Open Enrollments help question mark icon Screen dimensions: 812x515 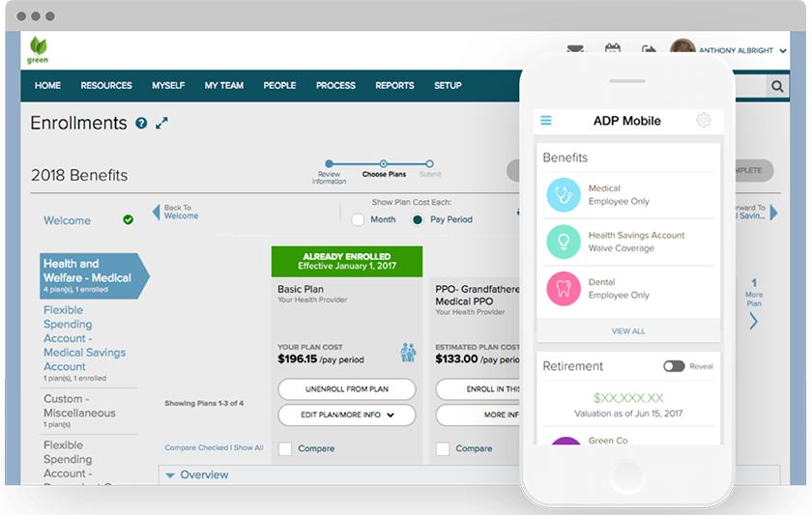(141, 123)
